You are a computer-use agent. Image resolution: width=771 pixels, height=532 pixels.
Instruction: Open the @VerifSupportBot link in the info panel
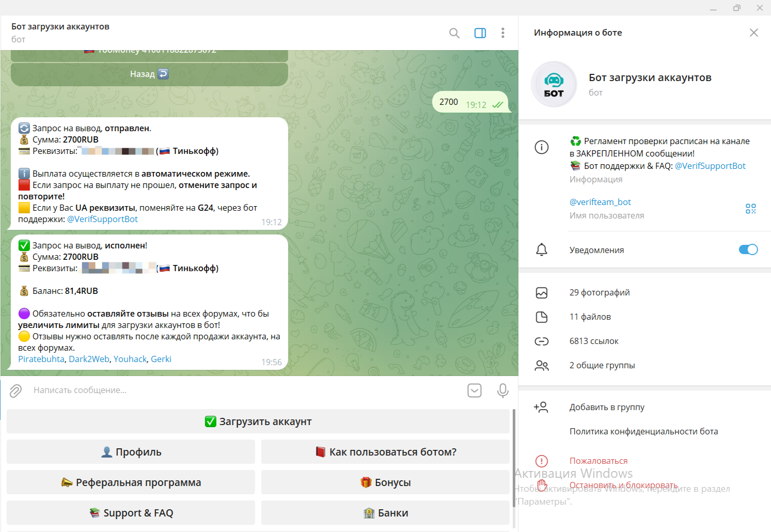pos(710,166)
